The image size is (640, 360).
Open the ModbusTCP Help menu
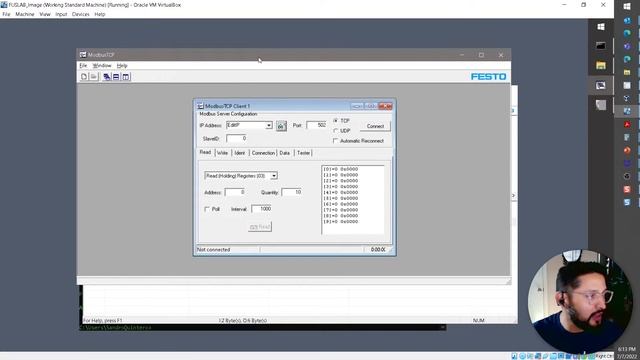point(122,66)
